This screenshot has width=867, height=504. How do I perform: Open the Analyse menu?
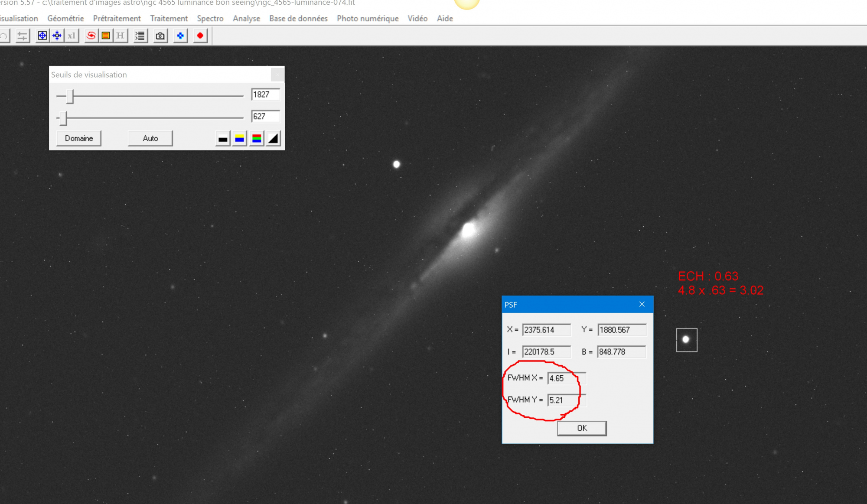click(246, 19)
